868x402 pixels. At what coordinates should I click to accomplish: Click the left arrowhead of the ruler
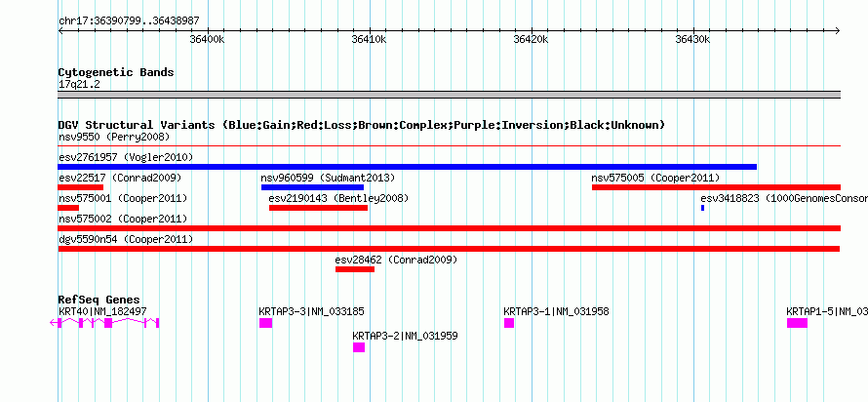point(60,30)
